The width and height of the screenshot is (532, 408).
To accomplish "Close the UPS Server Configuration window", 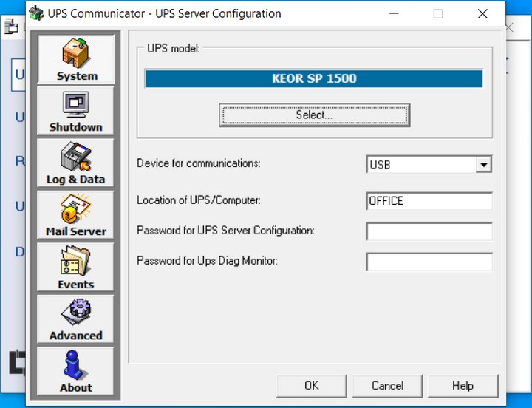I will [482, 14].
